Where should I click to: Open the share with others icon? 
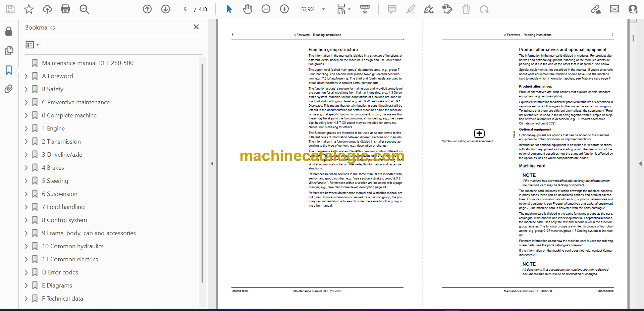pyautogui.click(x=633, y=9)
